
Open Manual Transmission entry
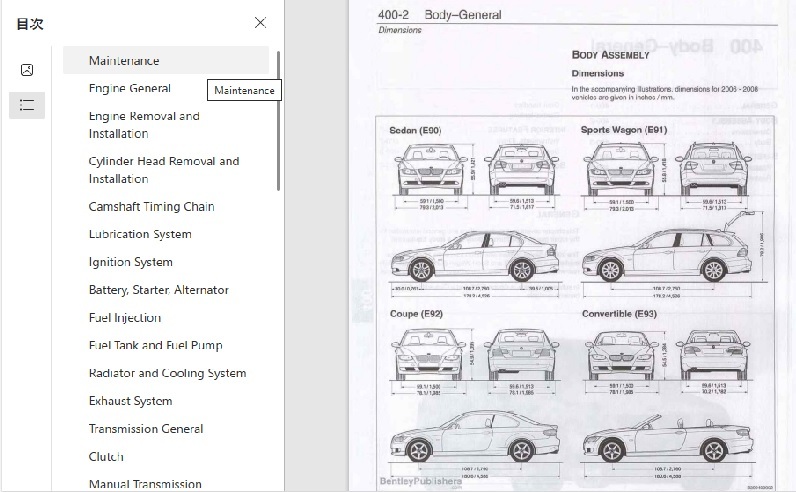point(145,484)
